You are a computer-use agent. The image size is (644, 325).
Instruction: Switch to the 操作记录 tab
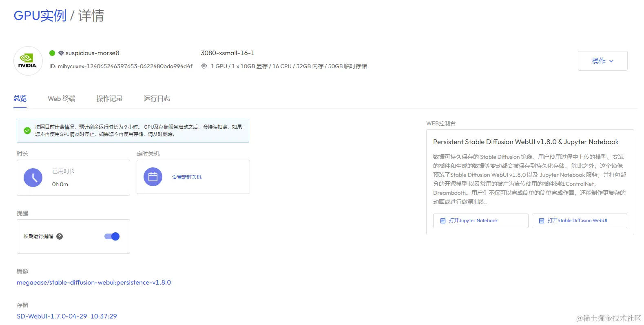(x=109, y=98)
